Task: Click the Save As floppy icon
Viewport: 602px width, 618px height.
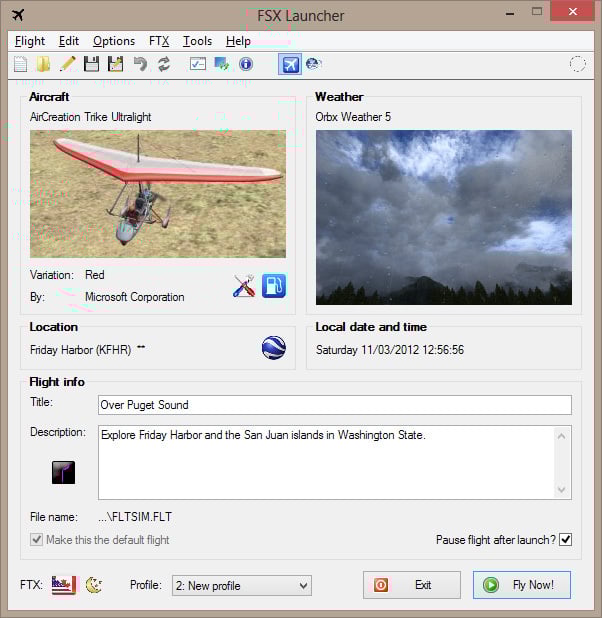Action: (116, 64)
